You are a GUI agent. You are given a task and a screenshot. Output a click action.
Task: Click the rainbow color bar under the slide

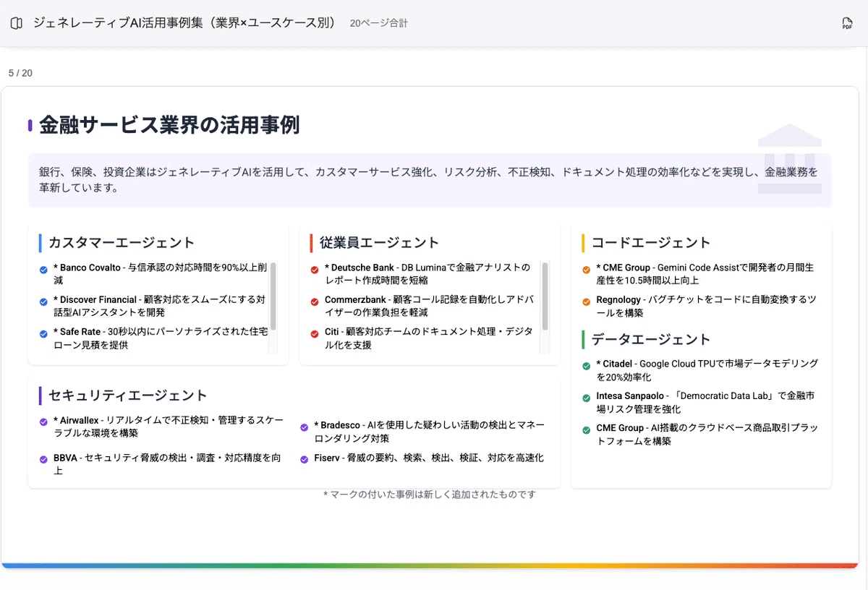pyautogui.click(x=430, y=565)
